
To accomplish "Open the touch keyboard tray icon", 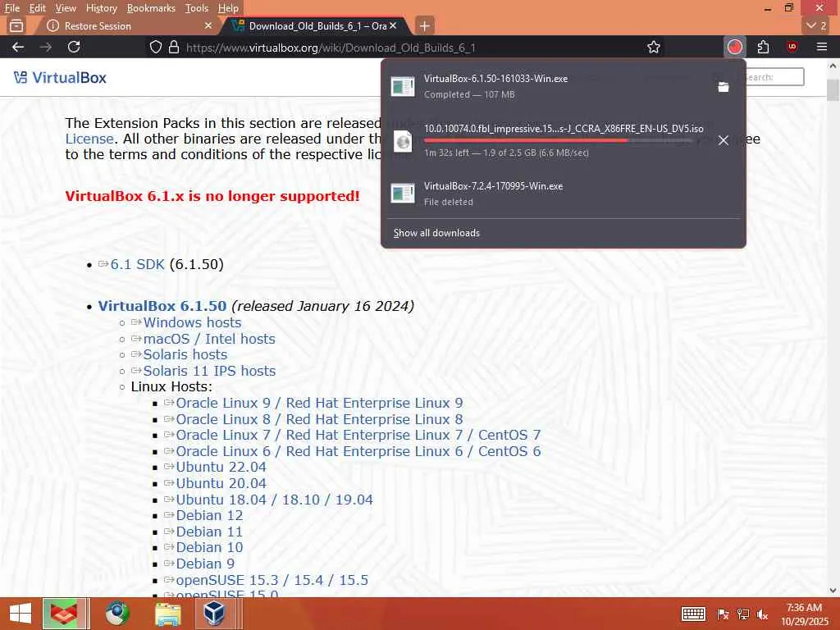I will tap(693, 614).
